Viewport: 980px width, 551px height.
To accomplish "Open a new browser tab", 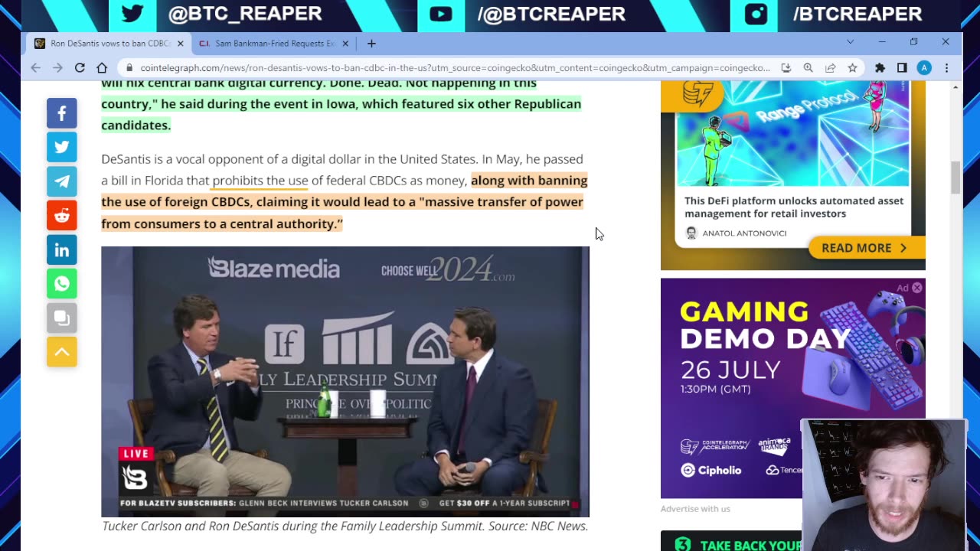I will (371, 44).
